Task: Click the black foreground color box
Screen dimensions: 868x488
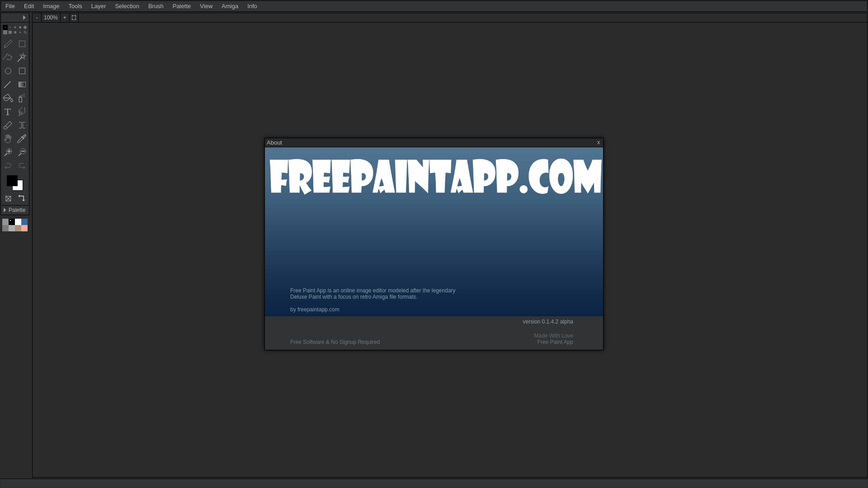Action: click(11, 180)
